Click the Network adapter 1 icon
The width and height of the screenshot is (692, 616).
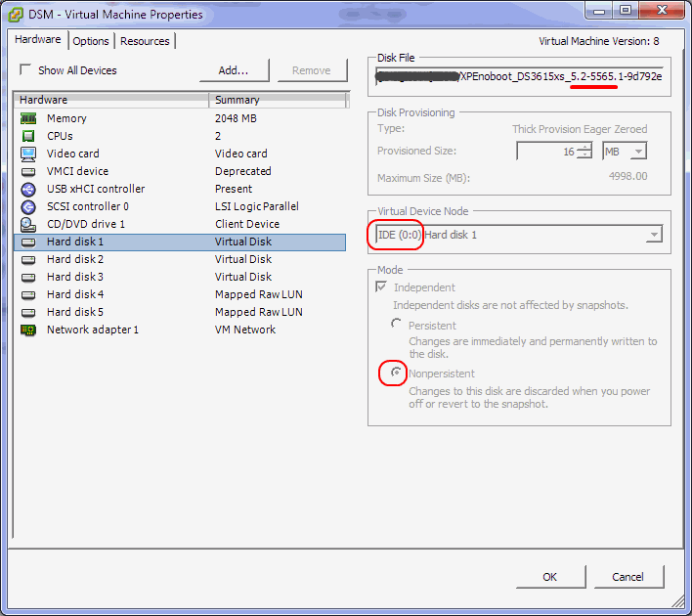click(28, 330)
